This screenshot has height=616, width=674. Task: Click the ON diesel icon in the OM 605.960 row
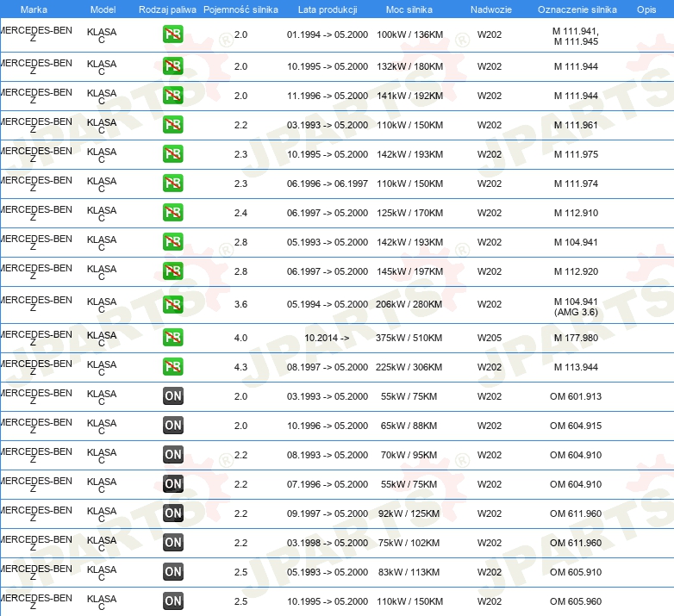click(172, 601)
